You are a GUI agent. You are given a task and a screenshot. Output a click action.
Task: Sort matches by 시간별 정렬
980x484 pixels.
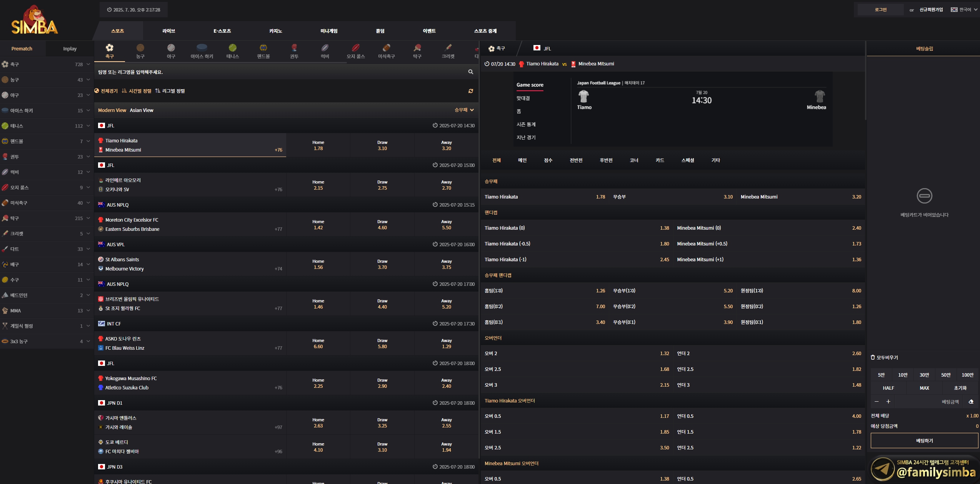[x=137, y=91]
